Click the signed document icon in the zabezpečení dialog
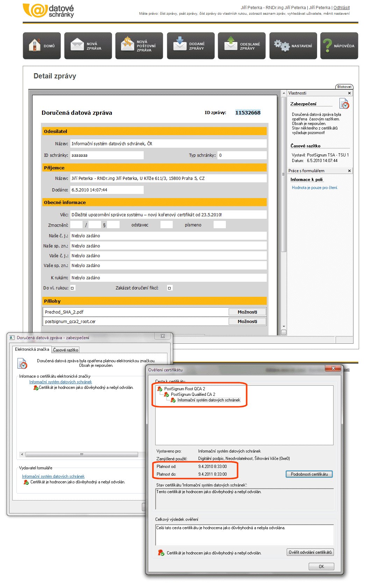365x588 pixels. point(22,363)
